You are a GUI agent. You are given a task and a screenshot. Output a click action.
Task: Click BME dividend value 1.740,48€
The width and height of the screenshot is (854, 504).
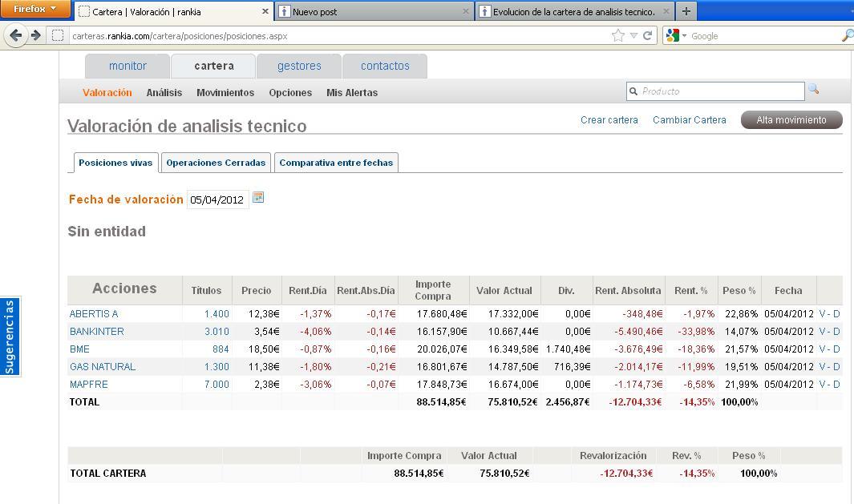coord(568,349)
